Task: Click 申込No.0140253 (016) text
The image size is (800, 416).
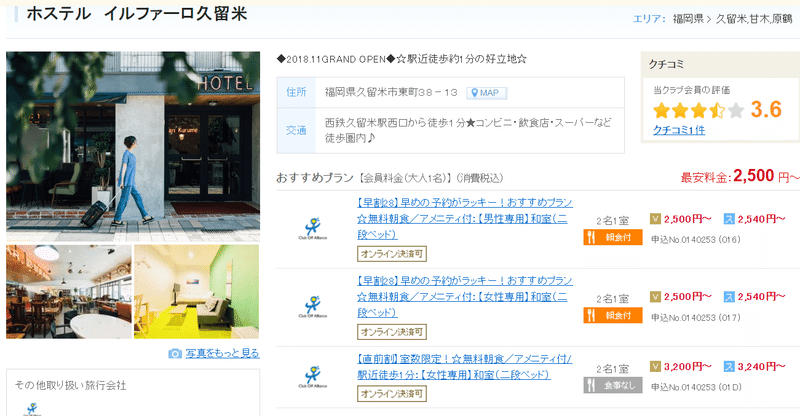Action: click(x=695, y=239)
